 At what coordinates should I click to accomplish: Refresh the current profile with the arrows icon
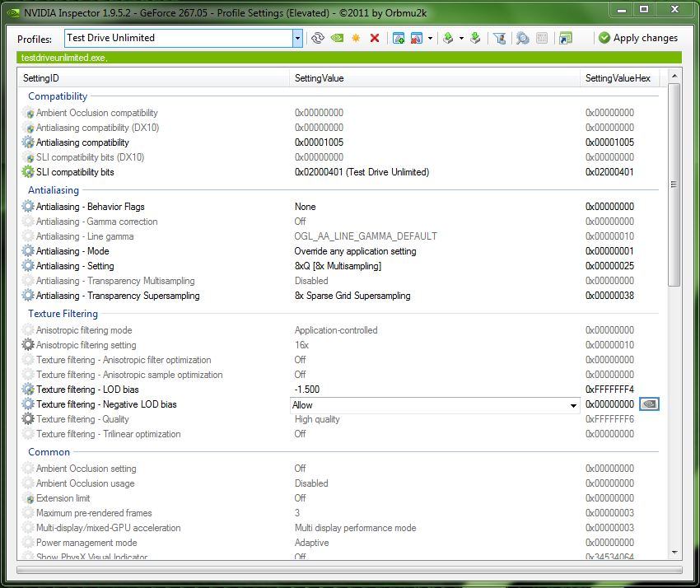point(318,39)
